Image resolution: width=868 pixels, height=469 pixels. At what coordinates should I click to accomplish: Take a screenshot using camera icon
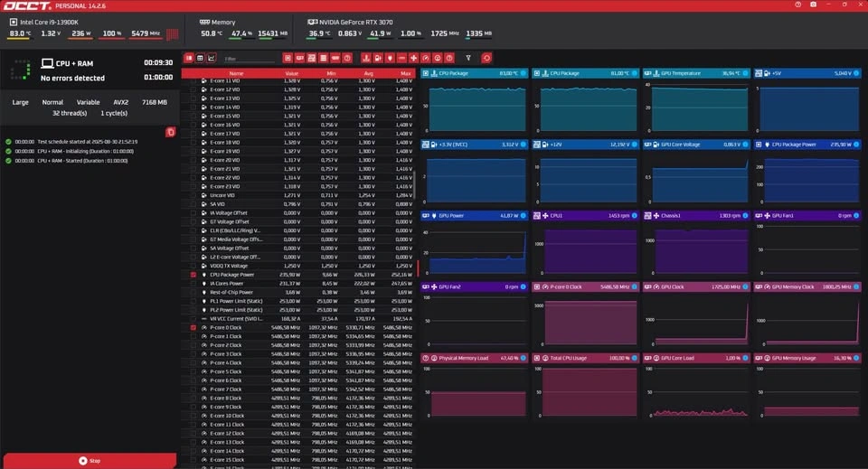coord(813,5)
